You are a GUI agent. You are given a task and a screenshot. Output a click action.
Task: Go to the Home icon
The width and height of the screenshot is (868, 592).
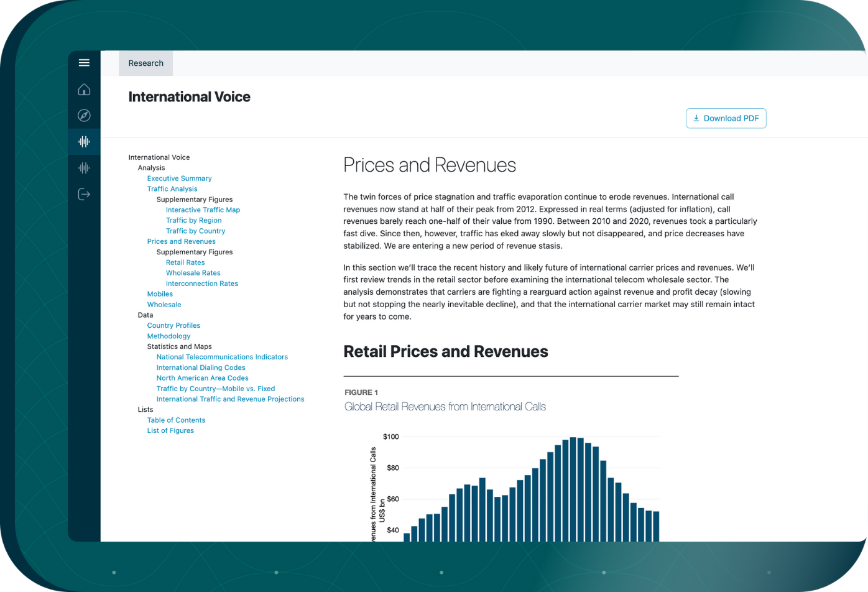click(x=84, y=90)
